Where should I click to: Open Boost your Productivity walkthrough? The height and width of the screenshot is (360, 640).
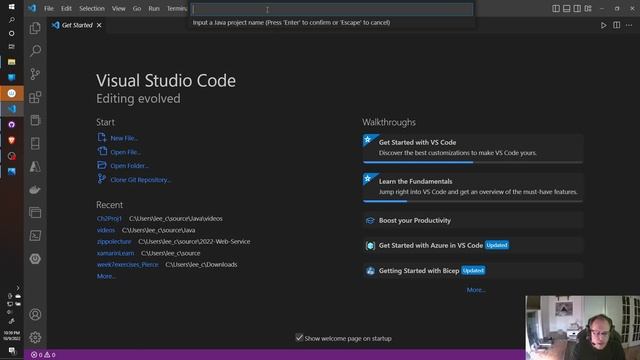click(473, 220)
